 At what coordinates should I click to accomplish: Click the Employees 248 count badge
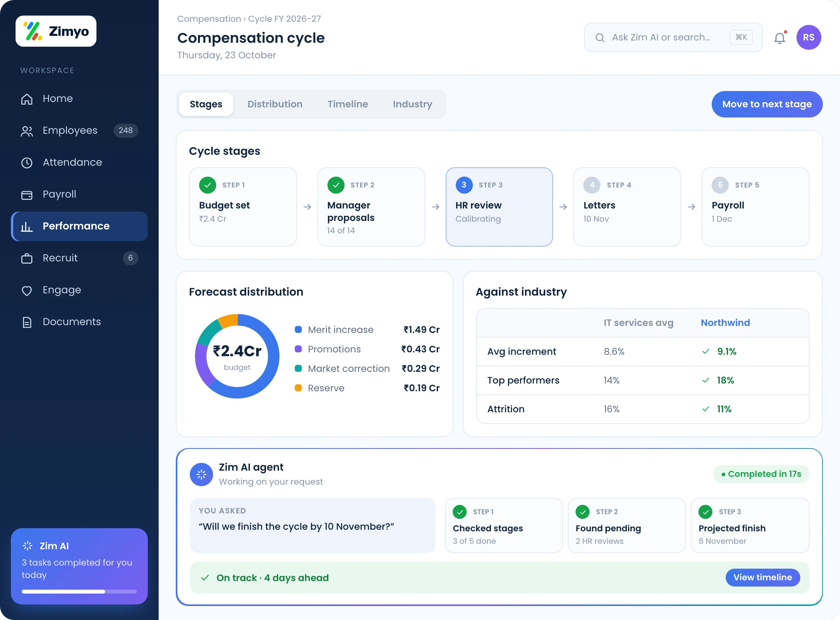pos(126,130)
